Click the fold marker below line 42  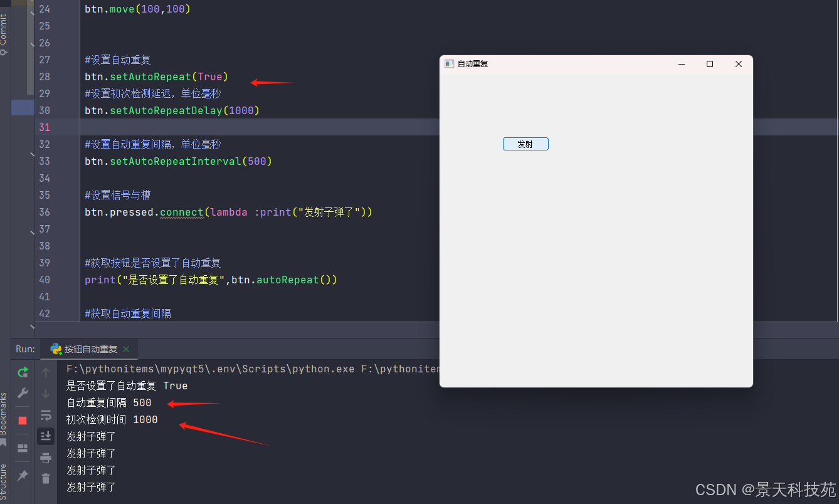click(33, 326)
